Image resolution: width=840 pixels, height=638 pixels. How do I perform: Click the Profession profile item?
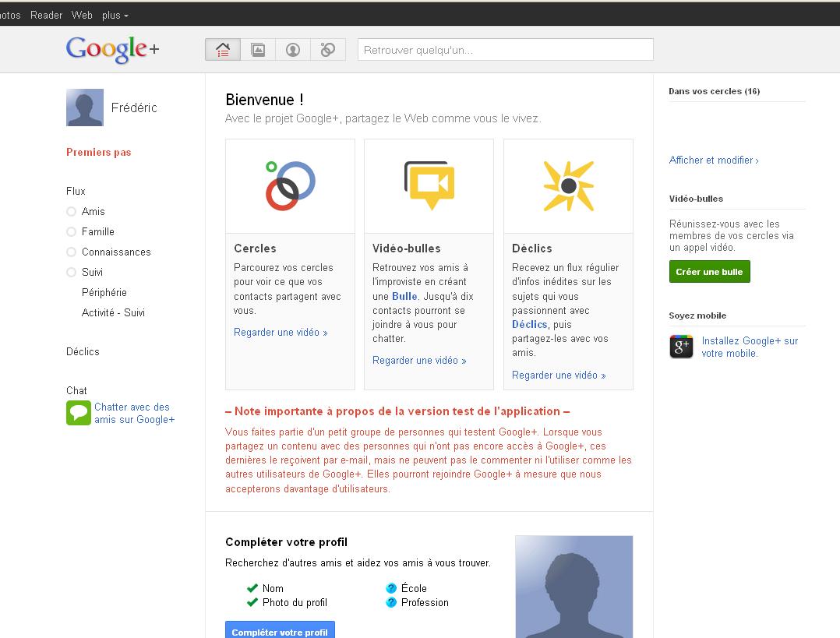point(425,603)
